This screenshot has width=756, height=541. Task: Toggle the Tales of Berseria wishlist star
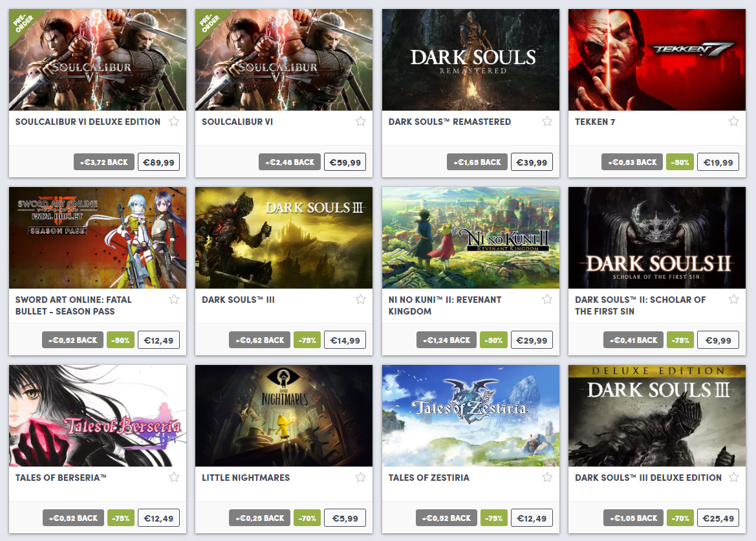[174, 478]
